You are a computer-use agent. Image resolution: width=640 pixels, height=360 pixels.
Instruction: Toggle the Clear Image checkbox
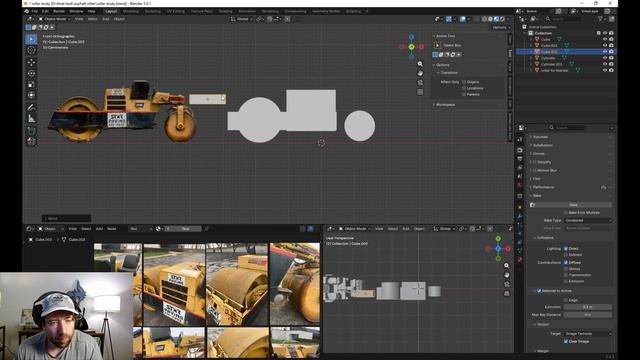click(x=566, y=341)
